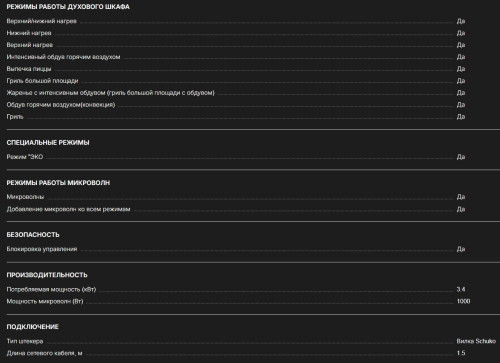Click Добавление микроволн ко всем режимам

tap(68, 209)
